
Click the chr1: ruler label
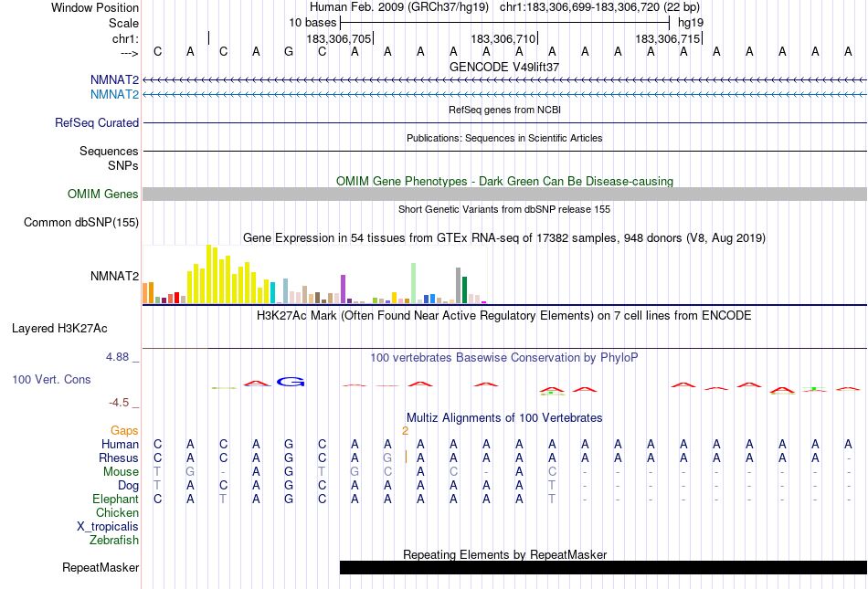pos(125,38)
